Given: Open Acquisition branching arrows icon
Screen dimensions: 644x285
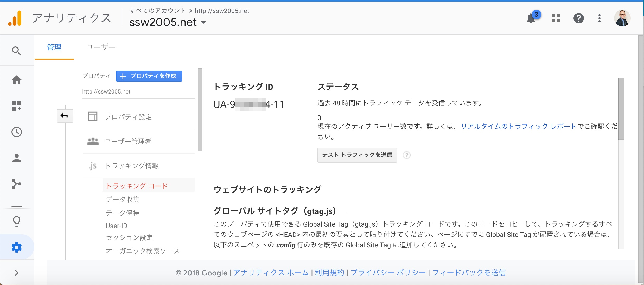Looking at the screenshot, I should [x=17, y=184].
